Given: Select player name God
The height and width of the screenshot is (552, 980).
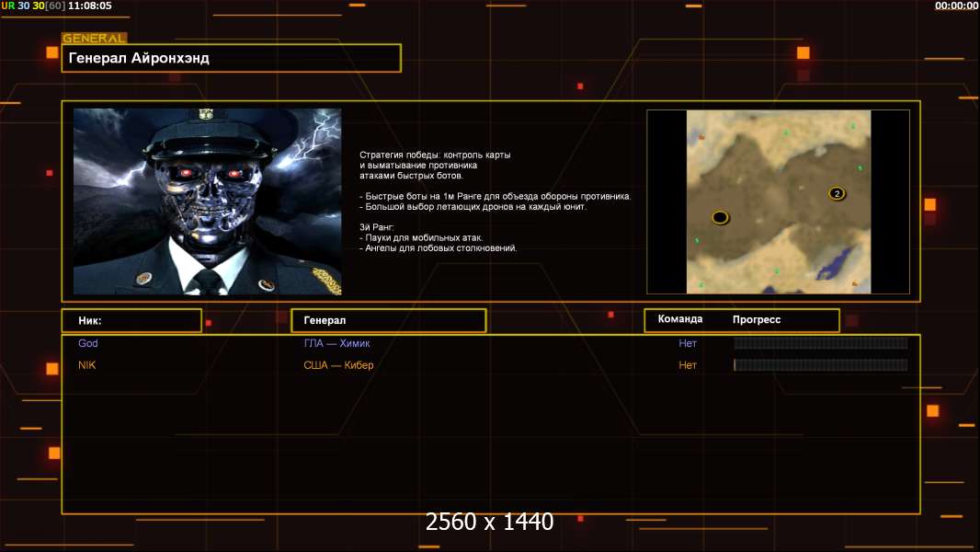Looking at the screenshot, I should tap(88, 343).
